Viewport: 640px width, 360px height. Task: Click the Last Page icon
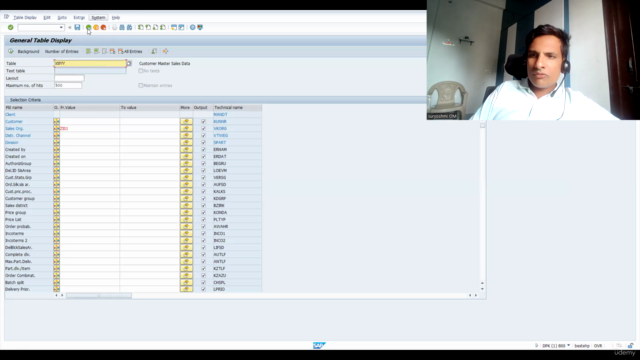(163, 27)
